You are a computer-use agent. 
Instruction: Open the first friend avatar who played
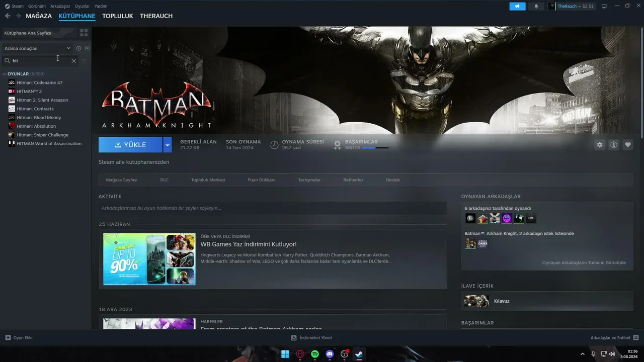click(470, 218)
